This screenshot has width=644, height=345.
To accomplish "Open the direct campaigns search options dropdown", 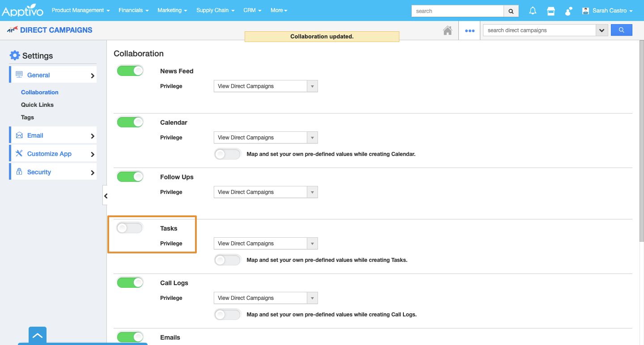I will [x=602, y=30].
